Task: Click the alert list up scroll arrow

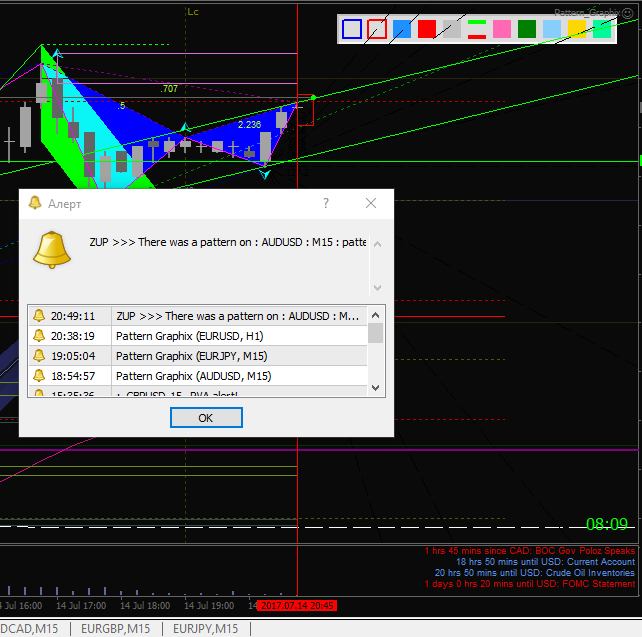Action: coord(375,315)
